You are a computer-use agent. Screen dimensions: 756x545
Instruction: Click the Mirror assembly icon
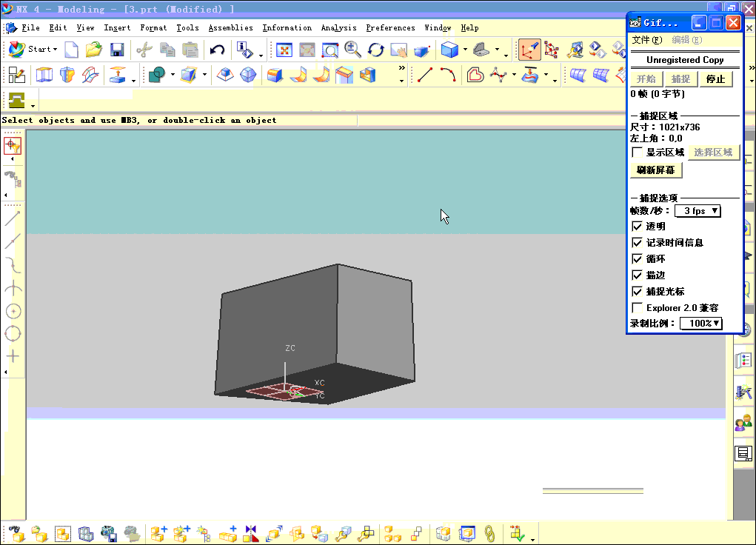[x=251, y=534]
